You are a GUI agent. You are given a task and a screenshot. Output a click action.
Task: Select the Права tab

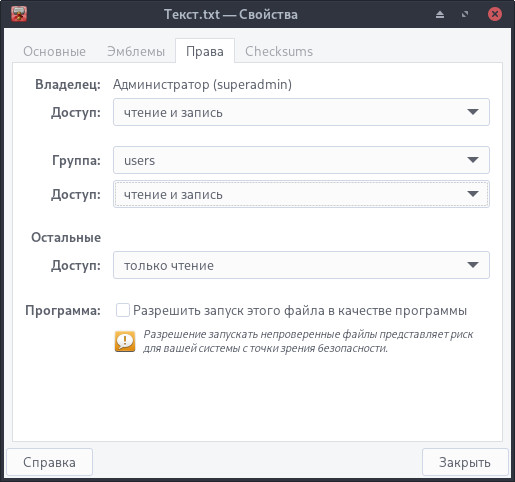(x=205, y=51)
